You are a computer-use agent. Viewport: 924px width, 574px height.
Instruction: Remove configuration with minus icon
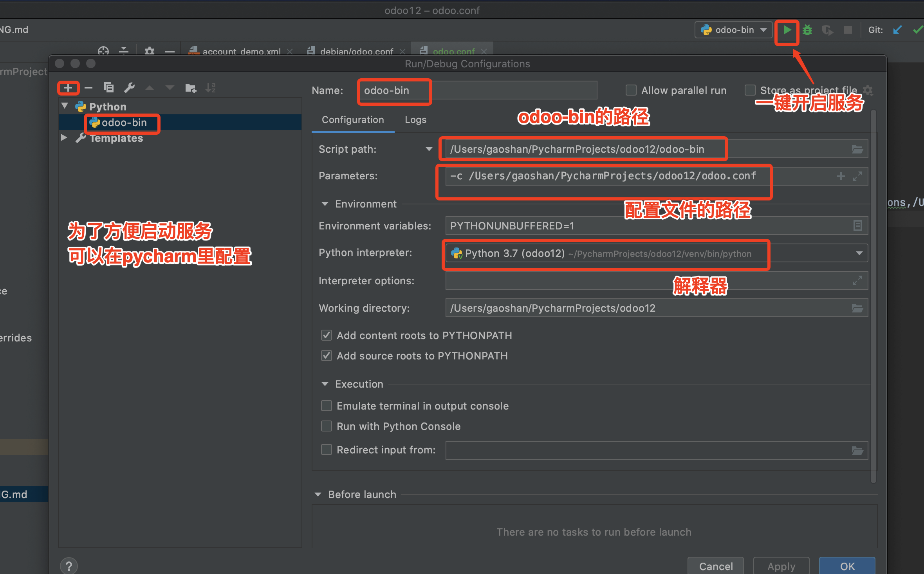click(x=88, y=88)
